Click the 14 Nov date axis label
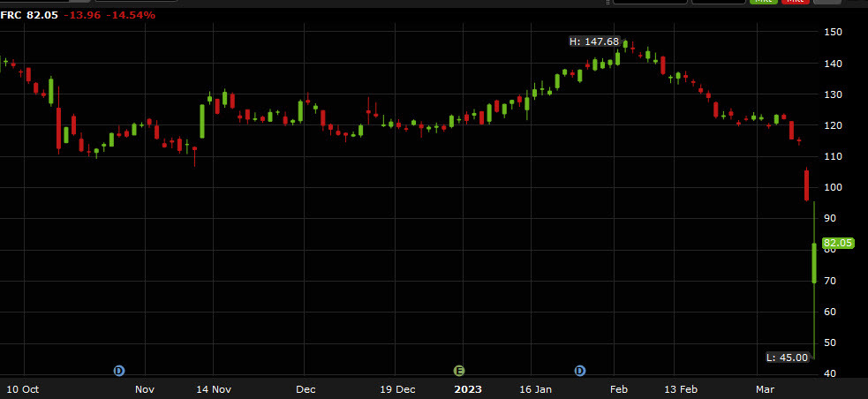Image resolution: width=868 pixels, height=399 pixels. tap(214, 389)
